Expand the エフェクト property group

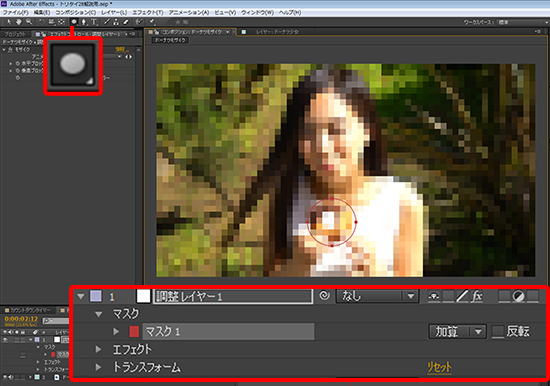point(99,349)
